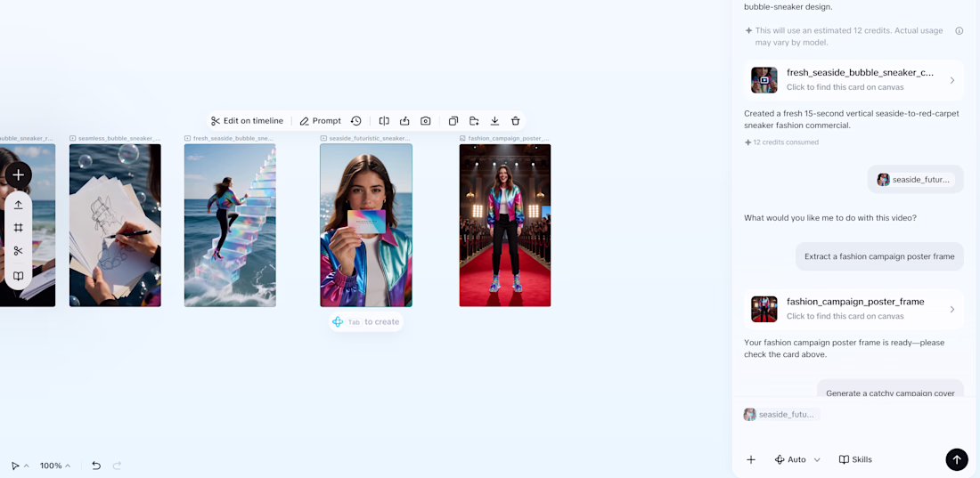This screenshot has width=980, height=478.
Task: Open fresh_seaside_bubble_sneaker card link in chat
Action: coord(853,80)
